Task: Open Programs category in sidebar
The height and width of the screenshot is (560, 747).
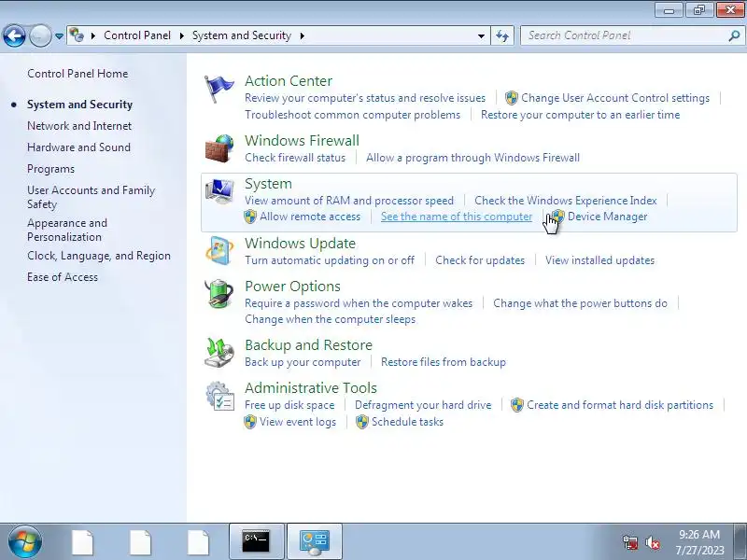Action: click(x=51, y=169)
